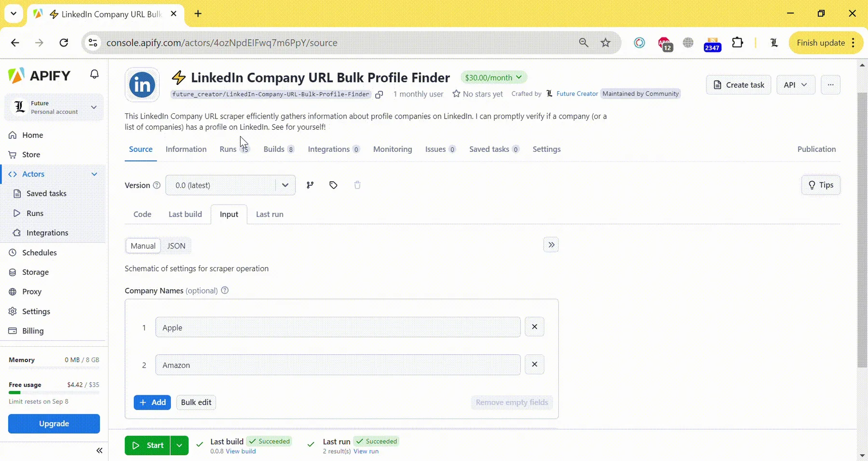Open the browser extensions puzzle icon
868x461 pixels.
(x=737, y=43)
